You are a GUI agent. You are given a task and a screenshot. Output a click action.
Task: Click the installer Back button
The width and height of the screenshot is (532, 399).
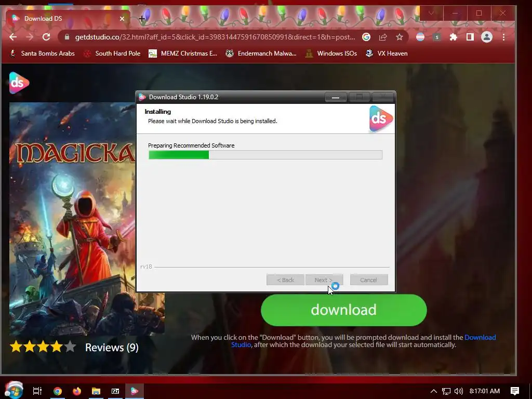click(285, 280)
